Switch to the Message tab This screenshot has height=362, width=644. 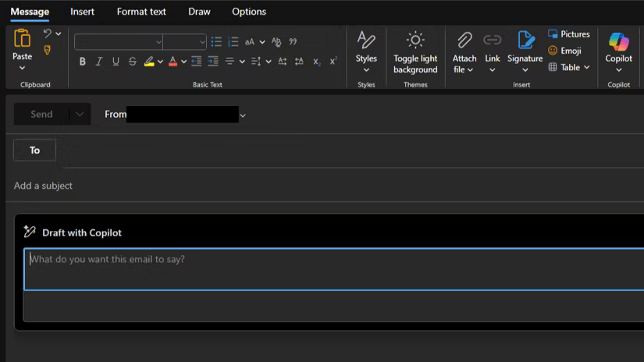(30, 12)
